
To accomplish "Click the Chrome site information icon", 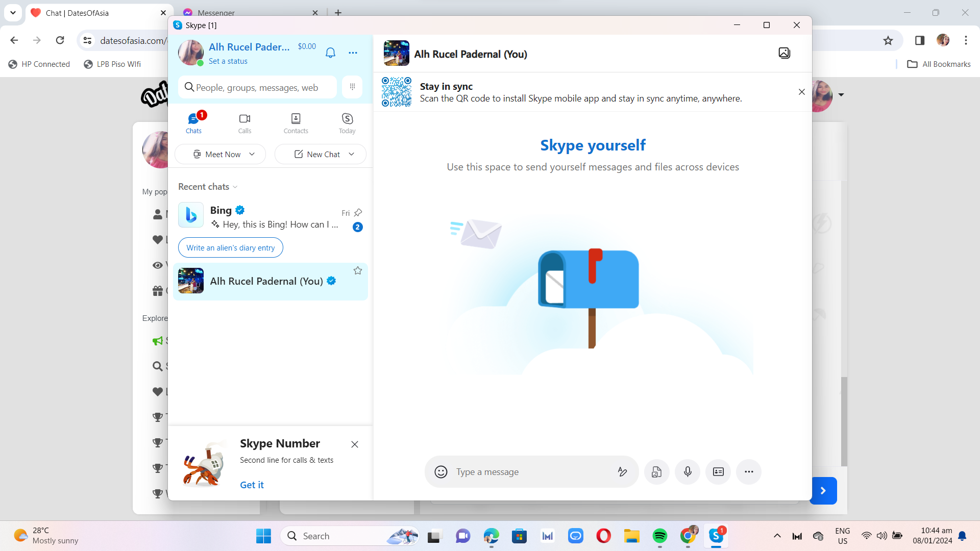I will pyautogui.click(x=87, y=40).
